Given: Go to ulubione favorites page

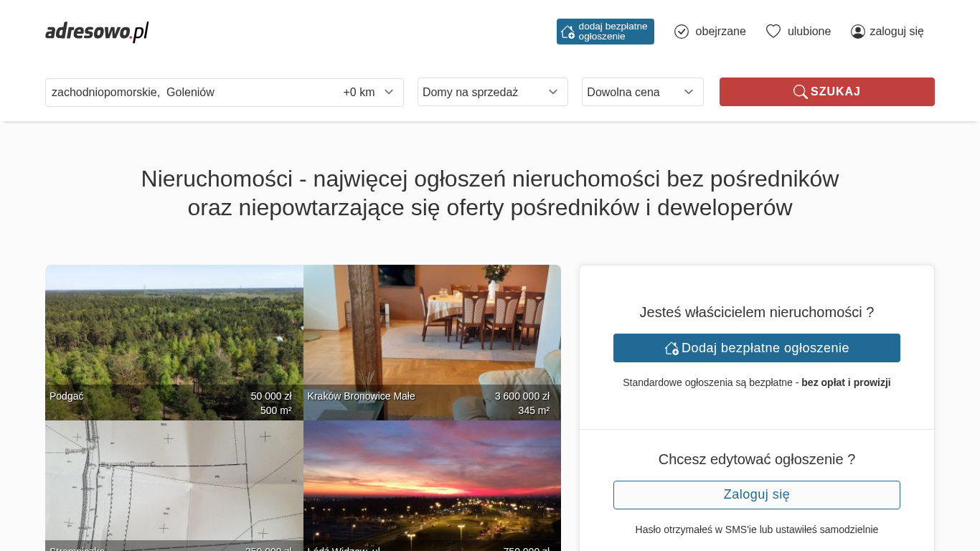Looking at the screenshot, I should point(809,32).
